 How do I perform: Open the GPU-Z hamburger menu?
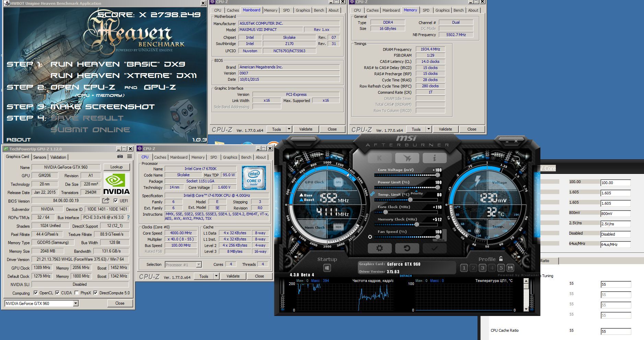tap(129, 156)
